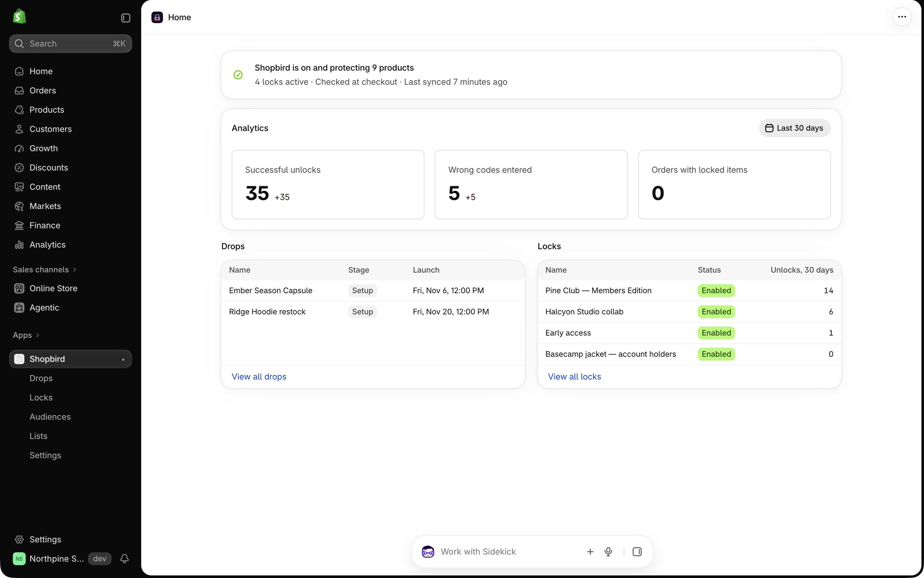Focus the Search field
This screenshot has height=578, width=924.
click(x=70, y=44)
